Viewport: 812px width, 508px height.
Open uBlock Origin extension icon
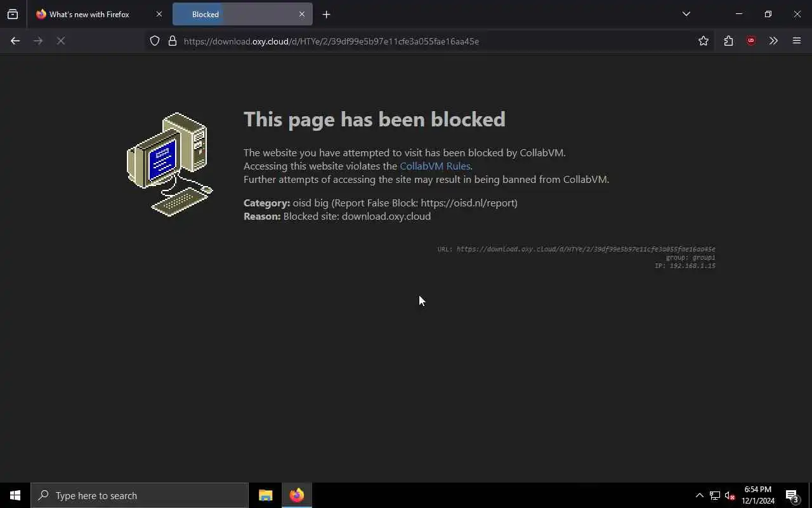coord(751,41)
